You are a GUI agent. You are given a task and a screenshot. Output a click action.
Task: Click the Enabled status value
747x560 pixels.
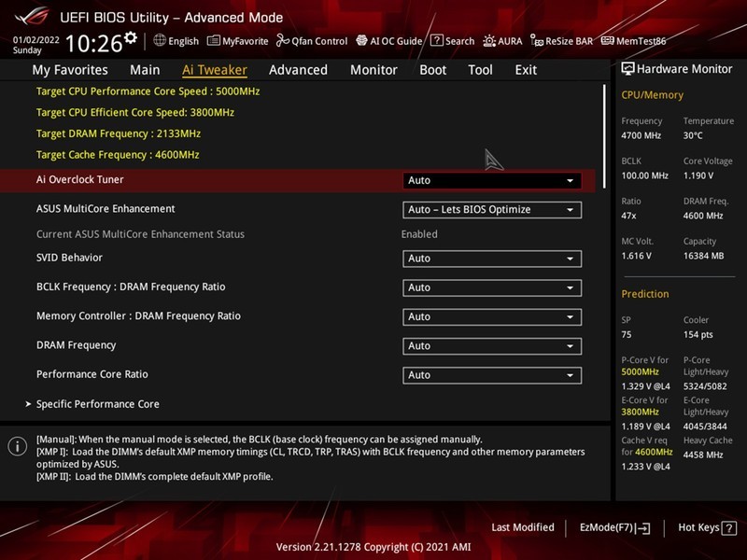pos(419,234)
